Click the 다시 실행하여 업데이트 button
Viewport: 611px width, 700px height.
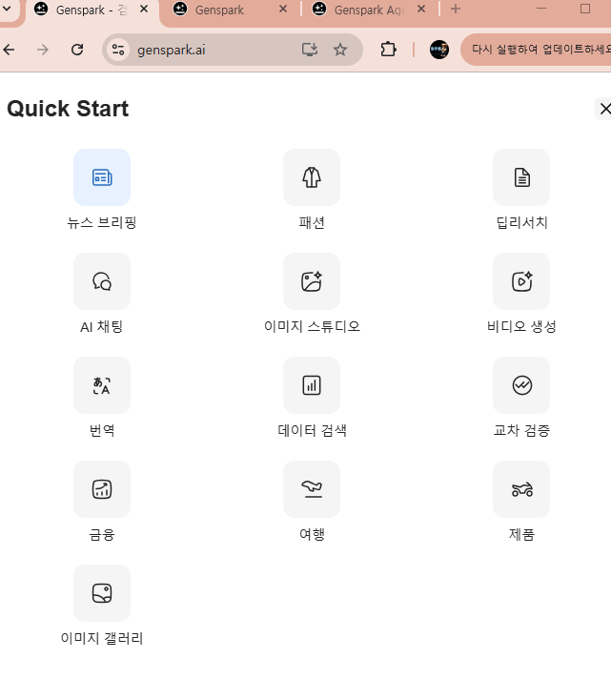pyautogui.click(x=539, y=50)
